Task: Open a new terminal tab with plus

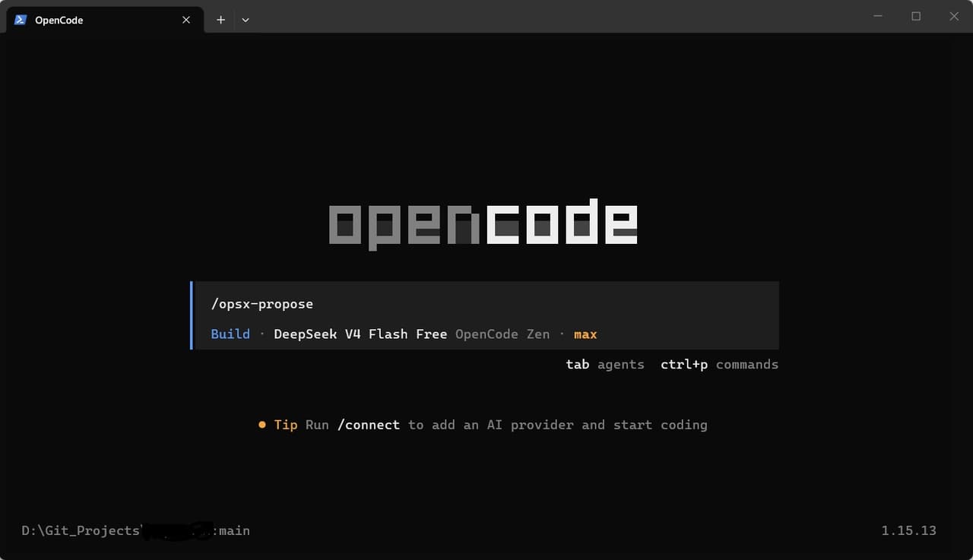Action: (x=220, y=20)
